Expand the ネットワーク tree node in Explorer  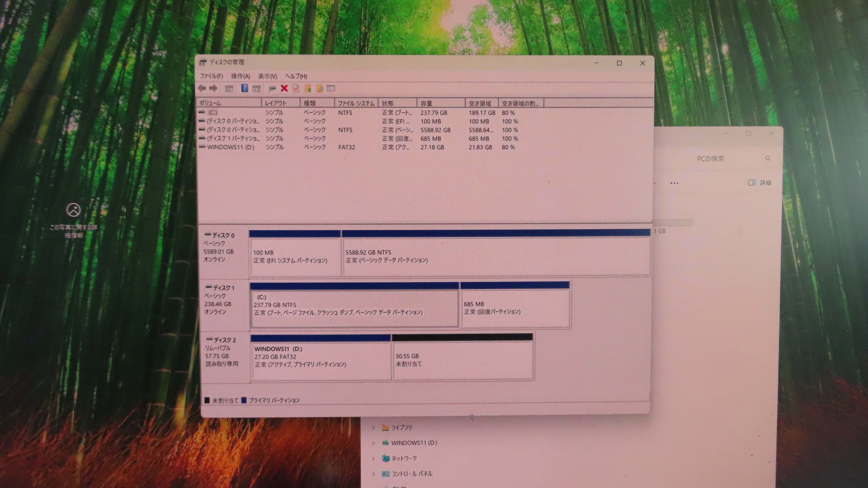point(373,458)
